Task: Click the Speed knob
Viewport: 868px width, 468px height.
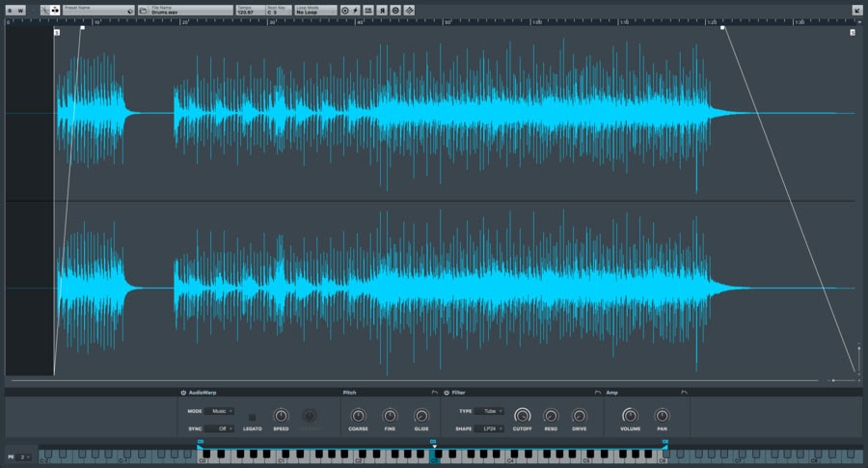Action: 282,415
